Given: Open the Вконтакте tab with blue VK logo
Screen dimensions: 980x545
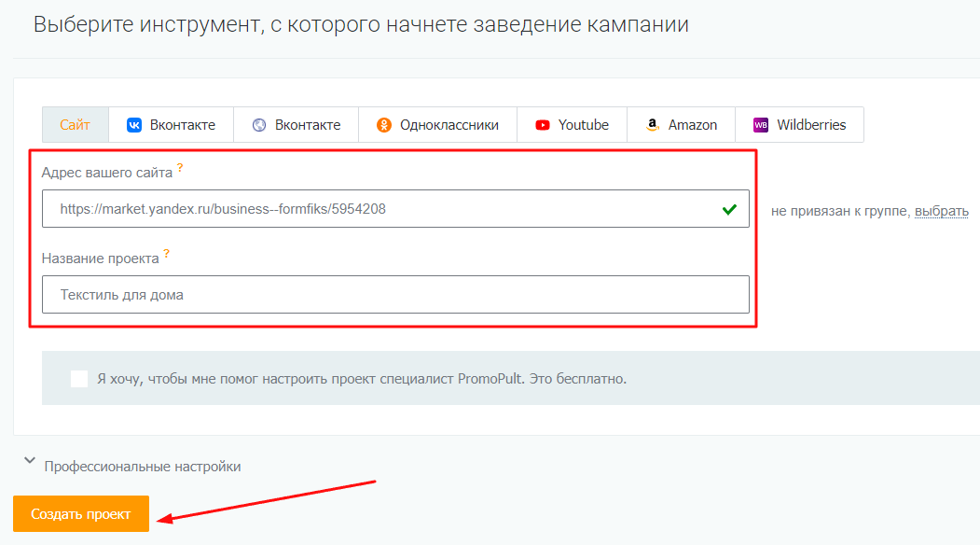Looking at the screenshot, I should [172, 124].
